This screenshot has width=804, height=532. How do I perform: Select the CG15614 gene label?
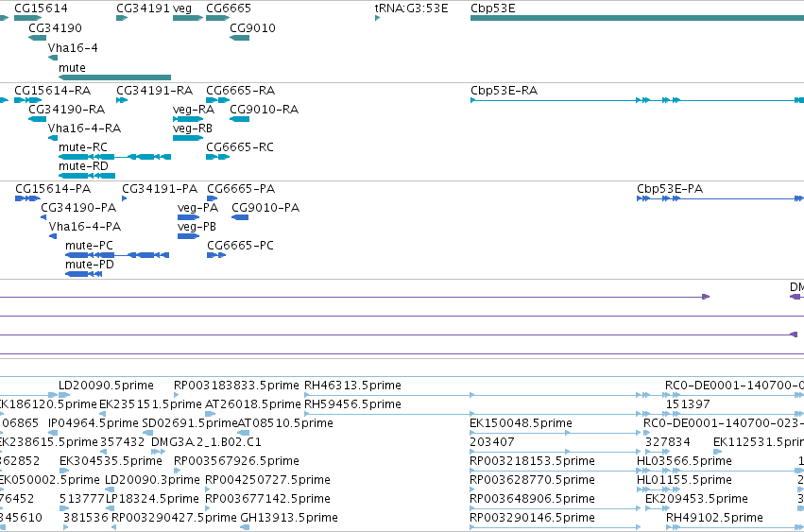pyautogui.click(x=41, y=9)
